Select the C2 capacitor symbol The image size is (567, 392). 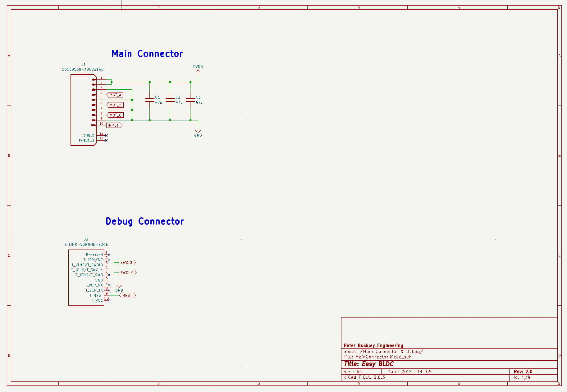point(170,100)
